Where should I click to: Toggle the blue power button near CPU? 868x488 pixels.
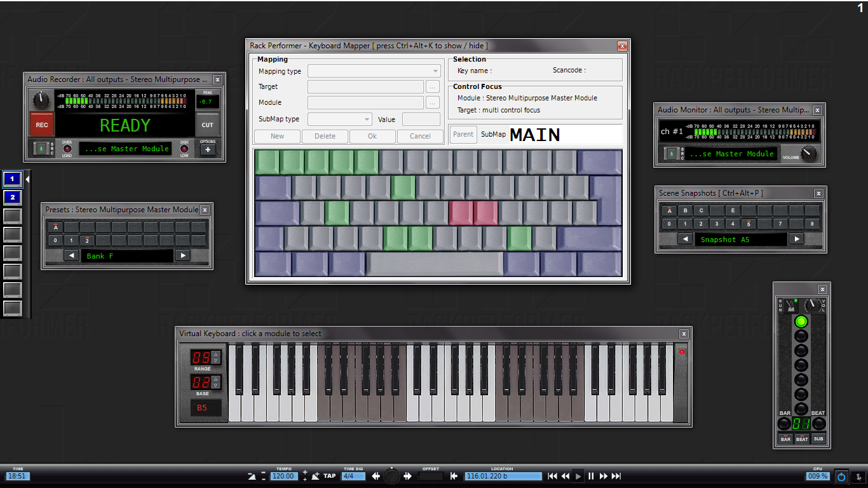click(x=841, y=476)
